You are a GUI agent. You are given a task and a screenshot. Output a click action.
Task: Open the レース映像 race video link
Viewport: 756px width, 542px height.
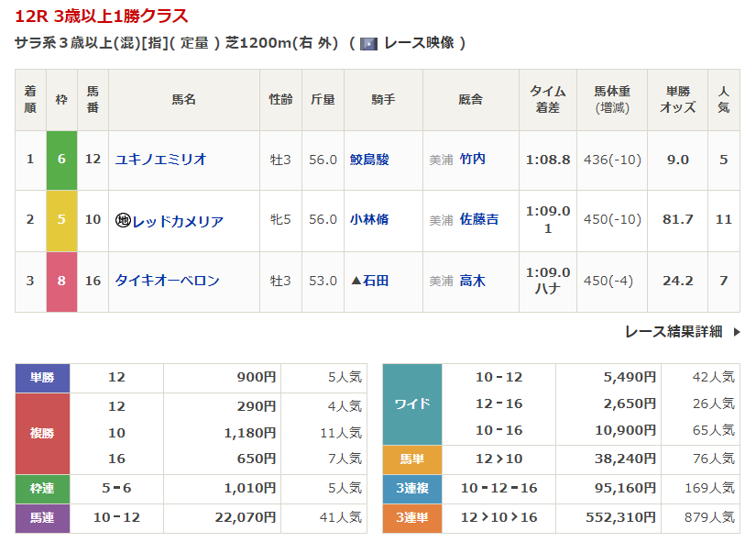pyautogui.click(x=418, y=43)
